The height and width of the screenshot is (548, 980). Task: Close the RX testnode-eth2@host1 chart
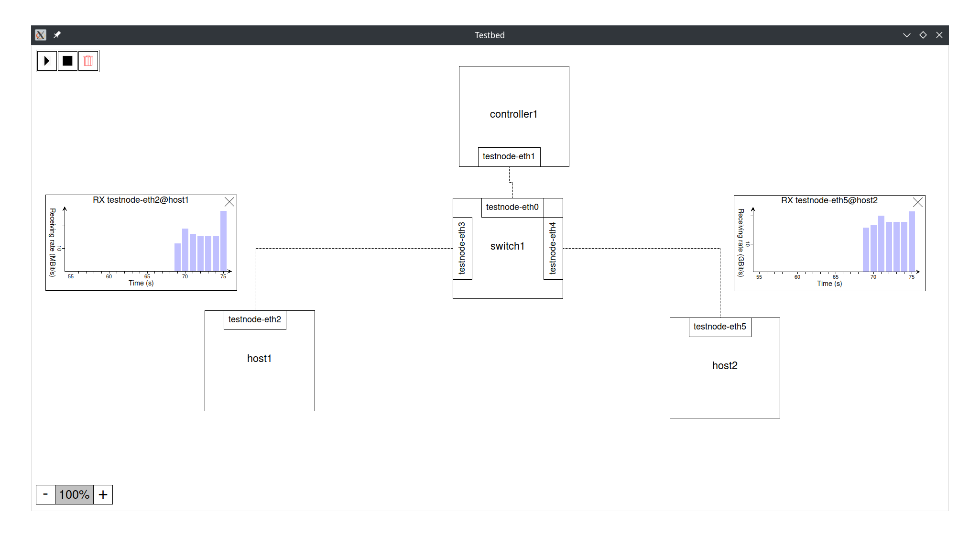(229, 202)
